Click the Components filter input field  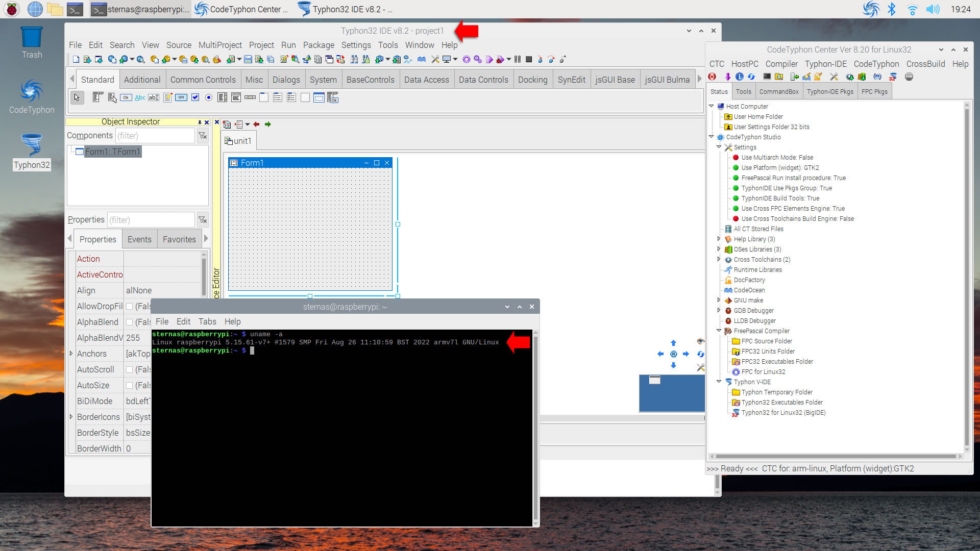coord(155,136)
